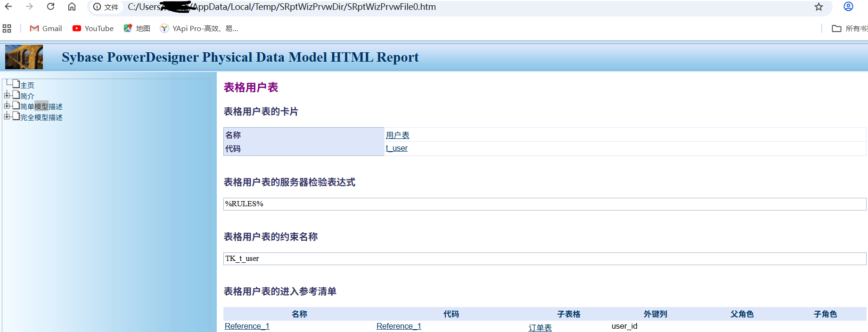Screen dimensions: 868x332
Task: Click the 表格用户表的进入参考清单 heading
Action: pos(280,292)
